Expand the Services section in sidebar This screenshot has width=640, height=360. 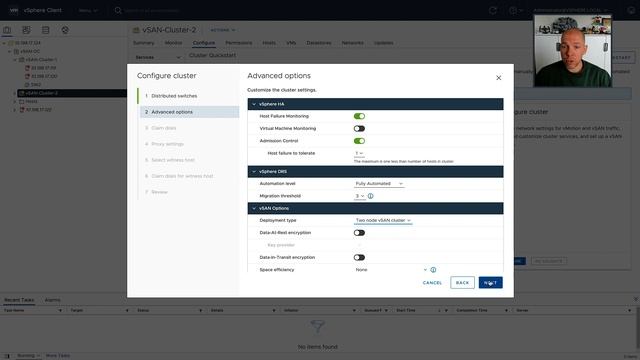(x=158, y=58)
